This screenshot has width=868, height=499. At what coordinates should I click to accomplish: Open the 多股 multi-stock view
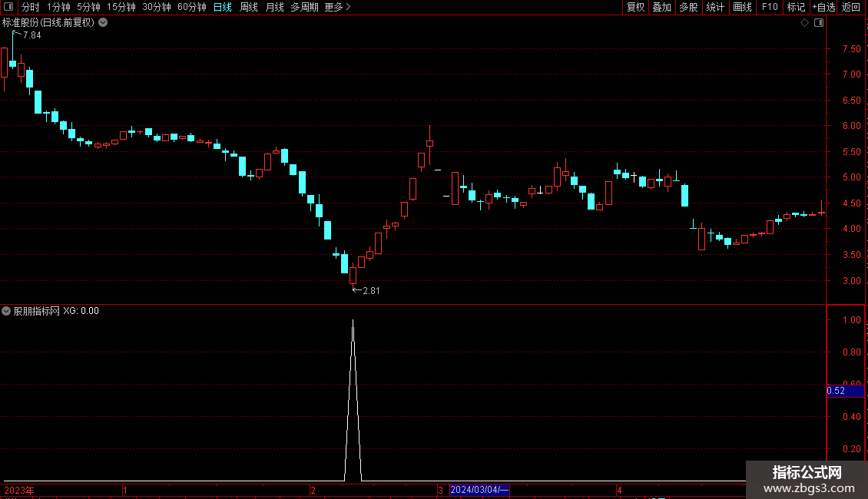coord(689,7)
